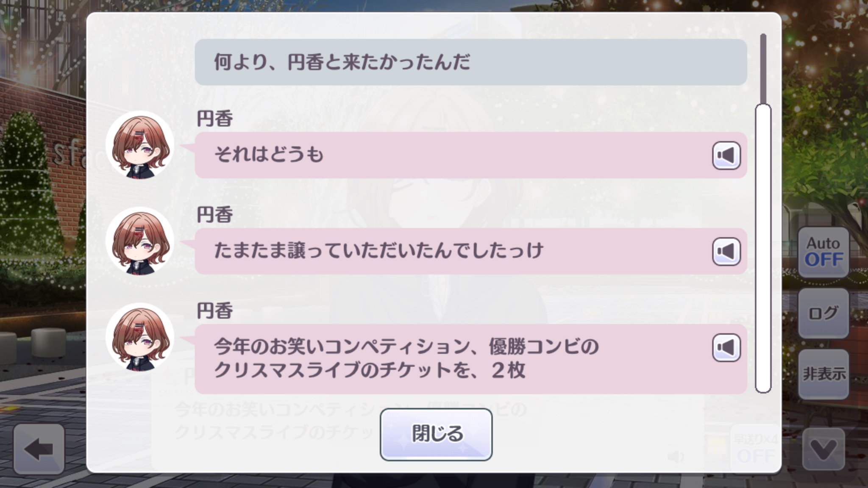Screen dimensions: 868x488
Task: Click 円香 avatar beside それはどうも
Action: [140, 145]
